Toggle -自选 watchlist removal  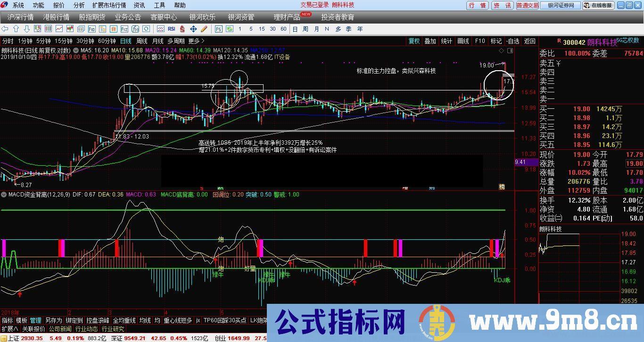point(513,41)
